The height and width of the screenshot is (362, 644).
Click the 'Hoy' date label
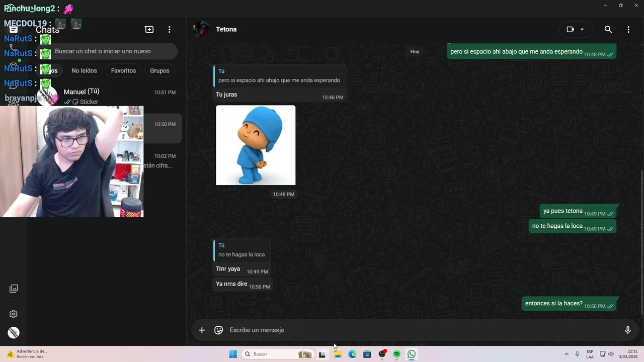[415, 51]
